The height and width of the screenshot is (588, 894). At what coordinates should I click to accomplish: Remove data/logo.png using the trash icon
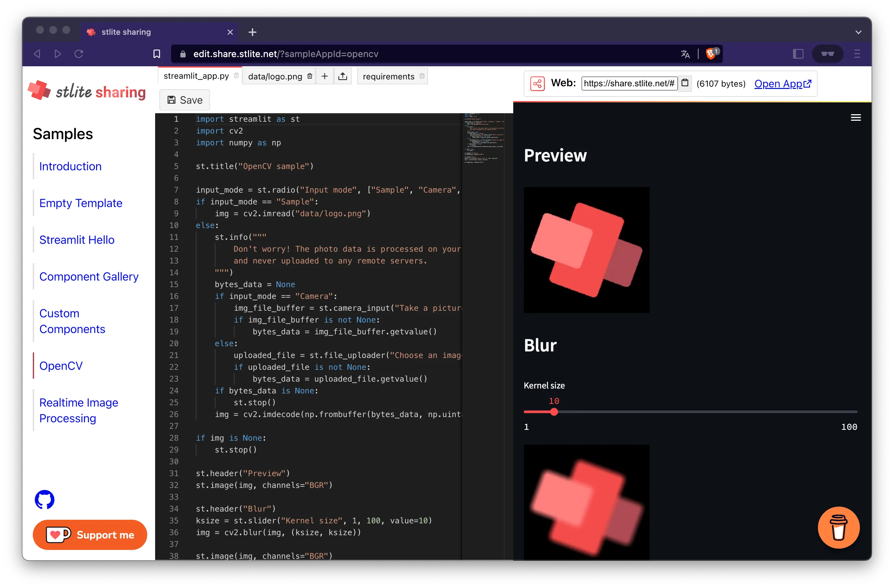(310, 76)
